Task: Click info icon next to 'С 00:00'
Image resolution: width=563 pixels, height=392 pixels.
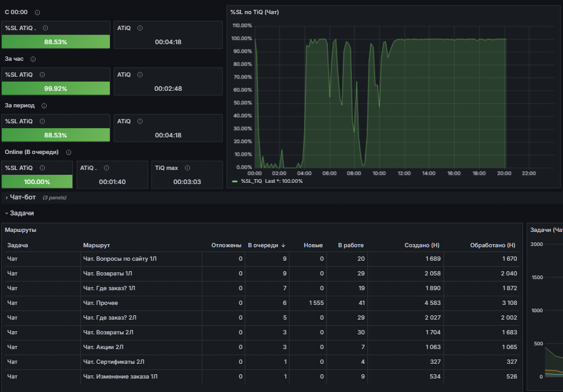Action: coord(37,12)
